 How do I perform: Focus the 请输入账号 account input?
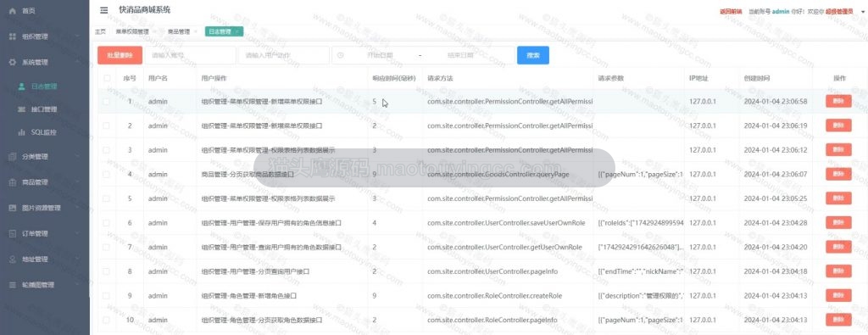190,55
